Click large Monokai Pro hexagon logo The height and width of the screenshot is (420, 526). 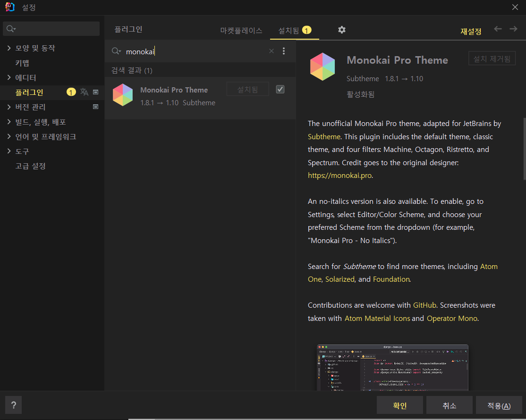pyautogui.click(x=322, y=67)
